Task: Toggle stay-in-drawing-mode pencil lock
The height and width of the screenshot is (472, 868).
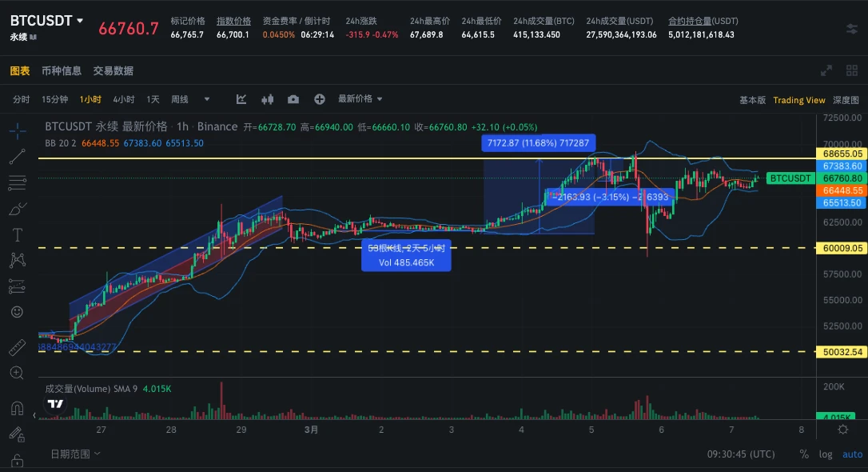Action: [x=17, y=434]
